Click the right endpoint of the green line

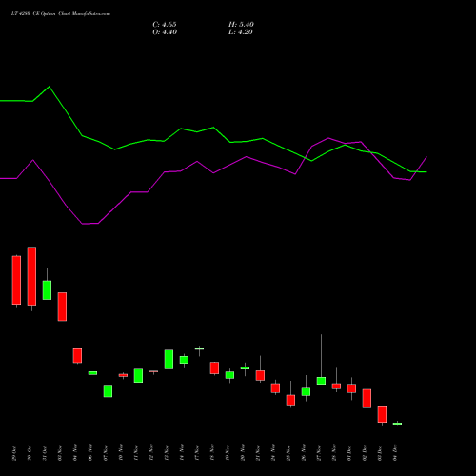click(x=426, y=172)
